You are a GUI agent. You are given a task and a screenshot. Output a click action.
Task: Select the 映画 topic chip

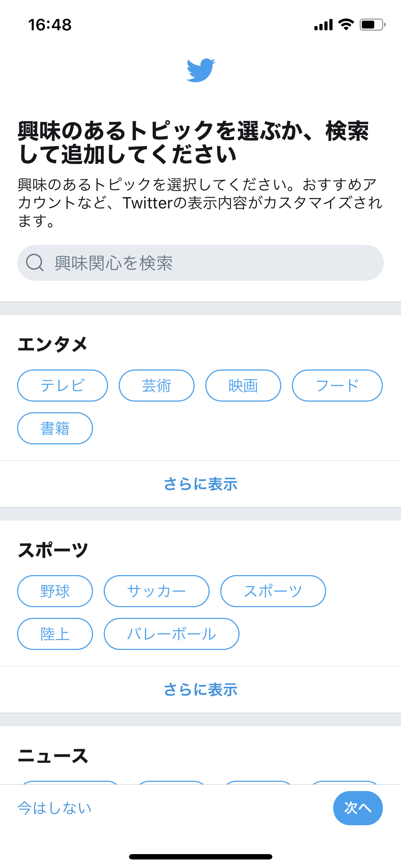pyautogui.click(x=243, y=386)
